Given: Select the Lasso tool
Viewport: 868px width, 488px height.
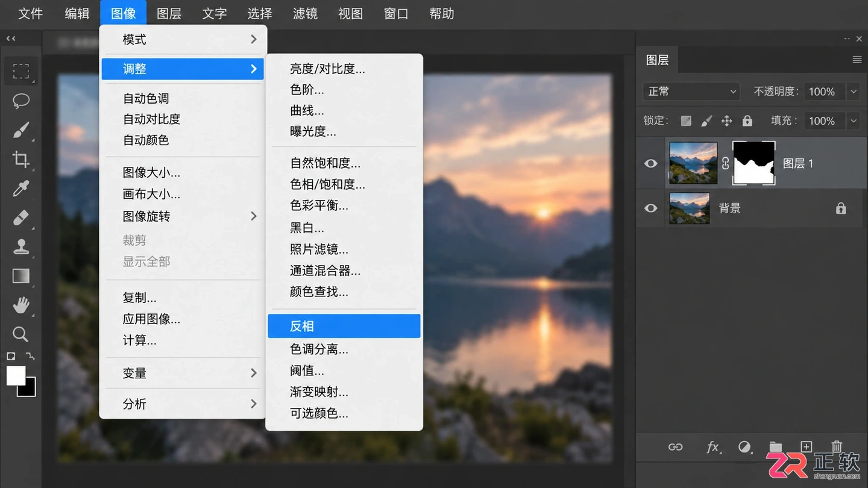Looking at the screenshot, I should click(21, 101).
